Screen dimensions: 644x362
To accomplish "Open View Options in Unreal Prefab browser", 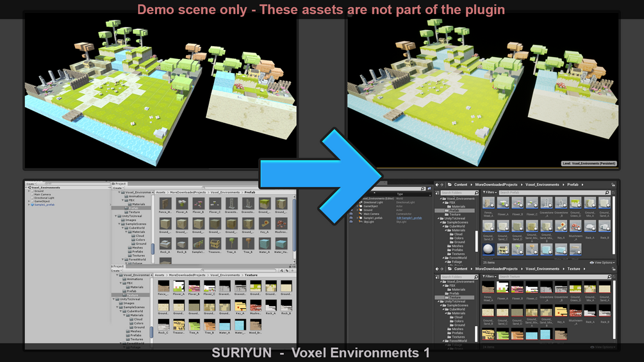I will (602, 263).
